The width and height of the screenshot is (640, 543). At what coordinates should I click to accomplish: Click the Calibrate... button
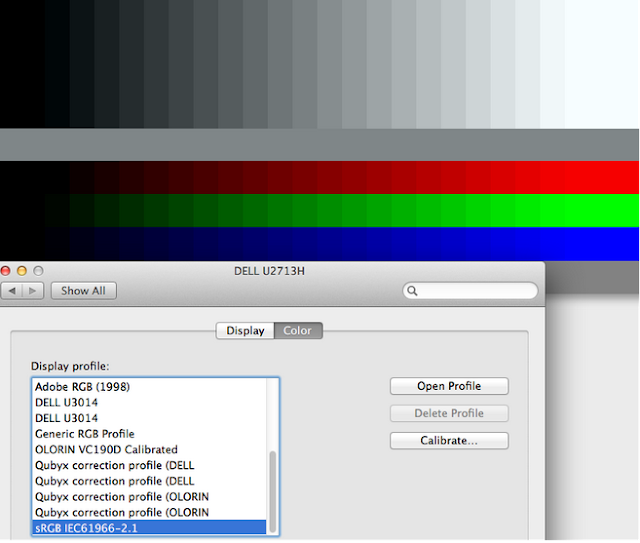coord(449,441)
